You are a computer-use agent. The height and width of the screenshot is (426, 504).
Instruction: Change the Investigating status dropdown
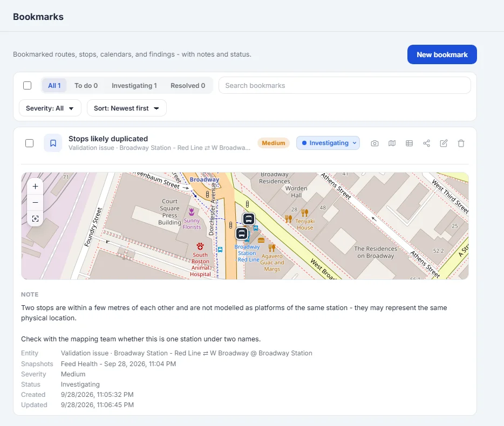(328, 143)
